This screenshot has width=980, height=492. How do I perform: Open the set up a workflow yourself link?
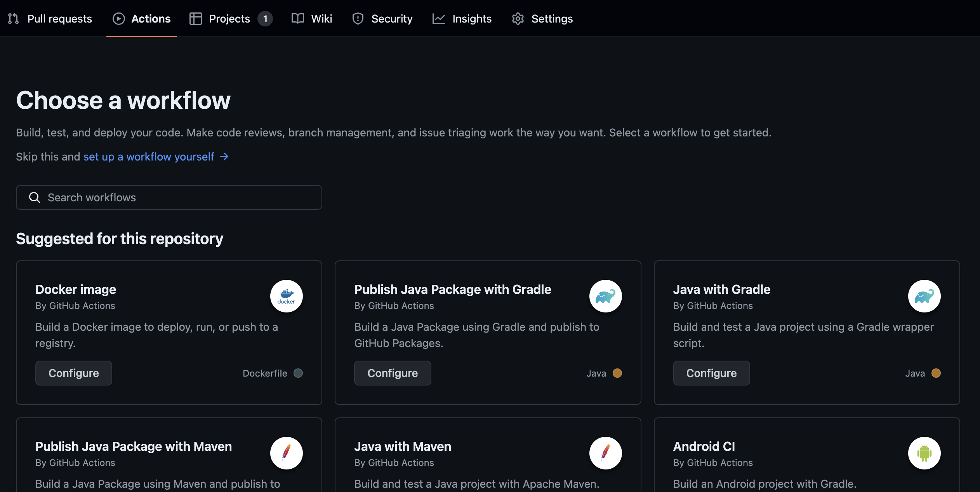148,157
